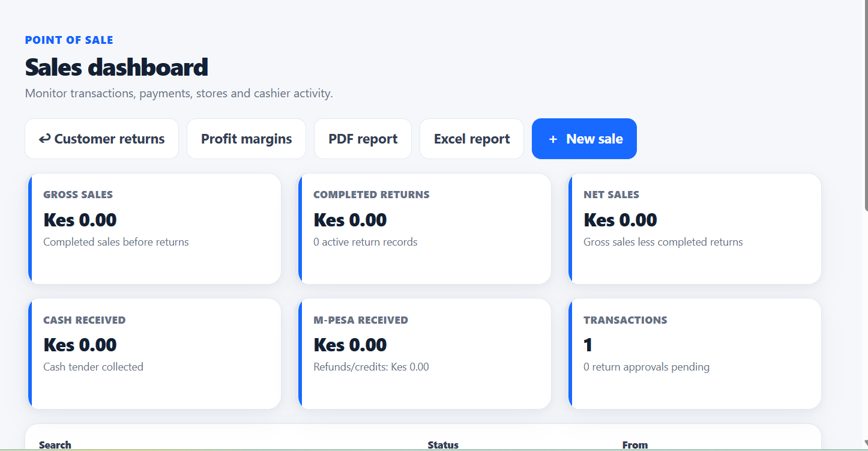Click the page vertical scrollbar thumb
868x451 pixels.
pyautogui.click(x=866, y=105)
